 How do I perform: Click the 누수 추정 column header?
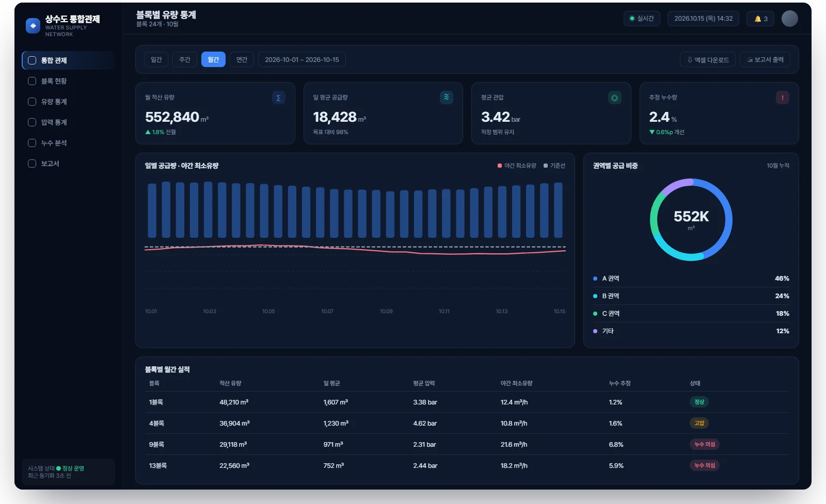click(x=619, y=383)
